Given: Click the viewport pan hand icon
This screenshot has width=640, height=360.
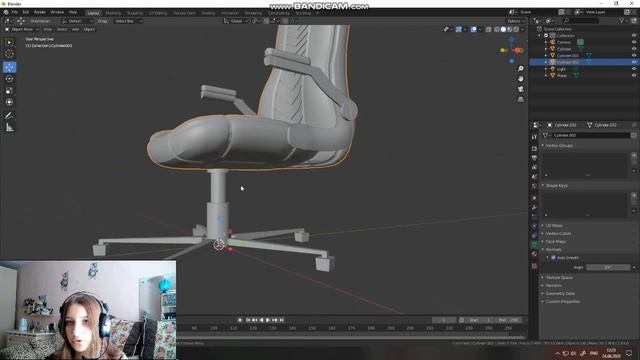Looking at the screenshot, I should point(520,79).
